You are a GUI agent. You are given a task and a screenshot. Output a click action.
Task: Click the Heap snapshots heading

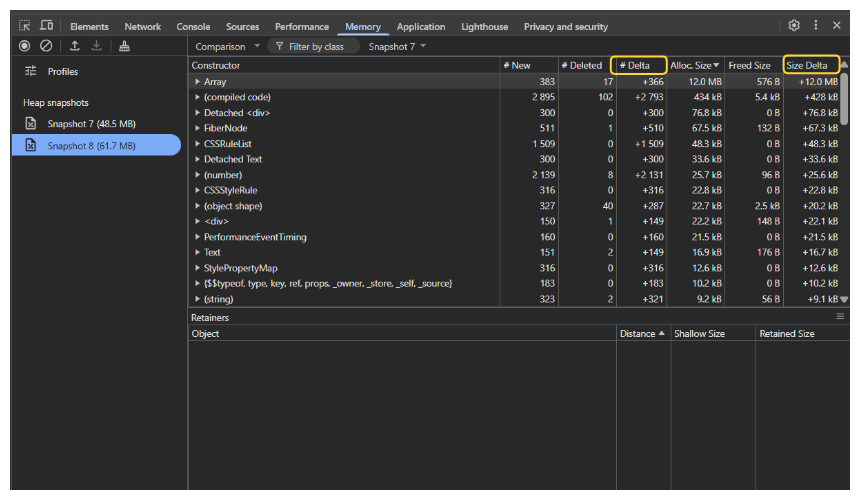pos(55,103)
